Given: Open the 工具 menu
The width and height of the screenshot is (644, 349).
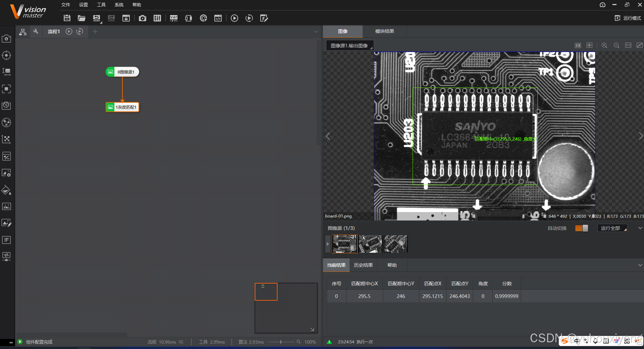Looking at the screenshot, I should 101,5.
